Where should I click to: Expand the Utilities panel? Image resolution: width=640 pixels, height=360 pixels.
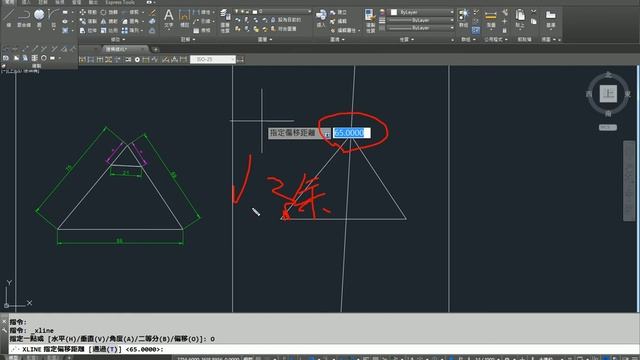[496, 40]
